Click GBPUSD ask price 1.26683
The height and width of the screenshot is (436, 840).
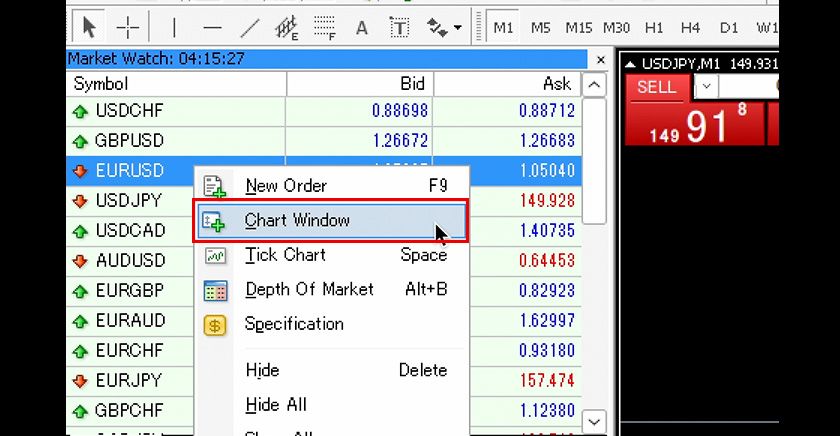546,141
